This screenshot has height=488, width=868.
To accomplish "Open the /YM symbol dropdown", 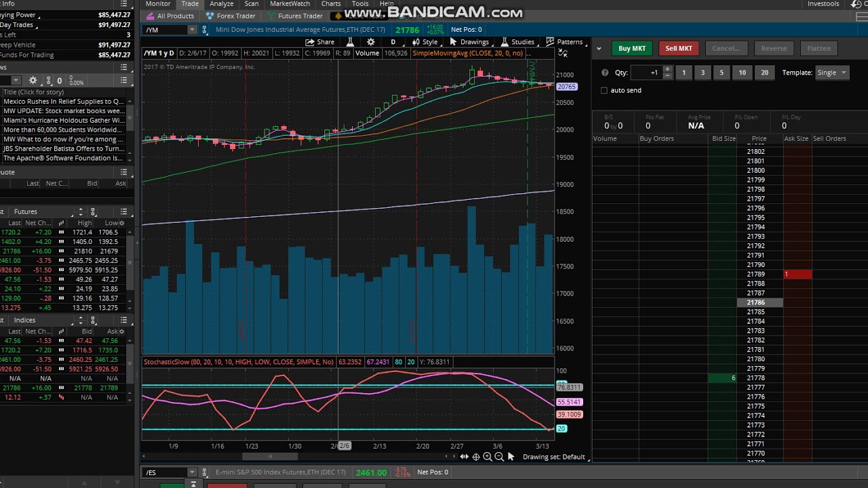I will 192,30.
